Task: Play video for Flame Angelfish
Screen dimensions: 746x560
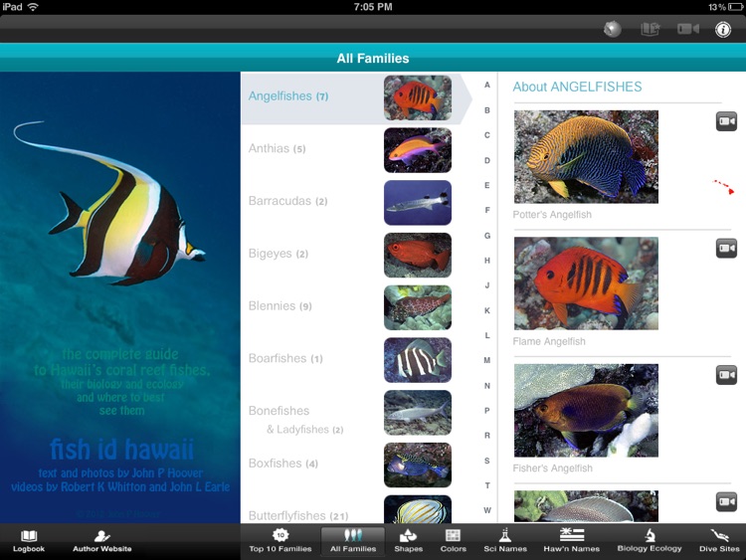Action: coord(726,248)
